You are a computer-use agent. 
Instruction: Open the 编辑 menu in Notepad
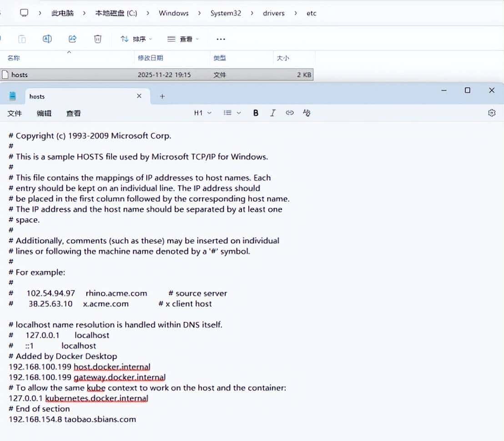[44, 113]
